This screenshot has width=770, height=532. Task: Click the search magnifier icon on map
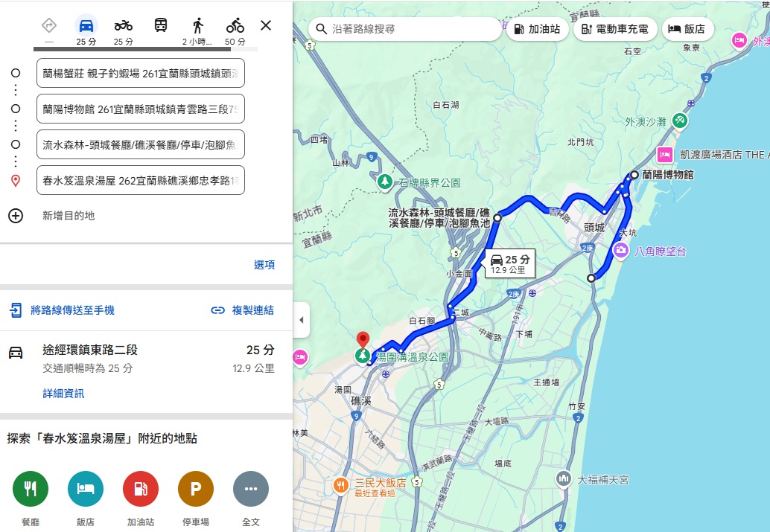click(x=321, y=29)
